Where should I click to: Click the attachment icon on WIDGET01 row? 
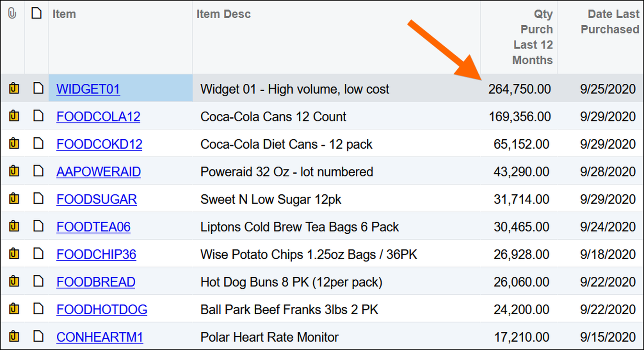click(14, 88)
